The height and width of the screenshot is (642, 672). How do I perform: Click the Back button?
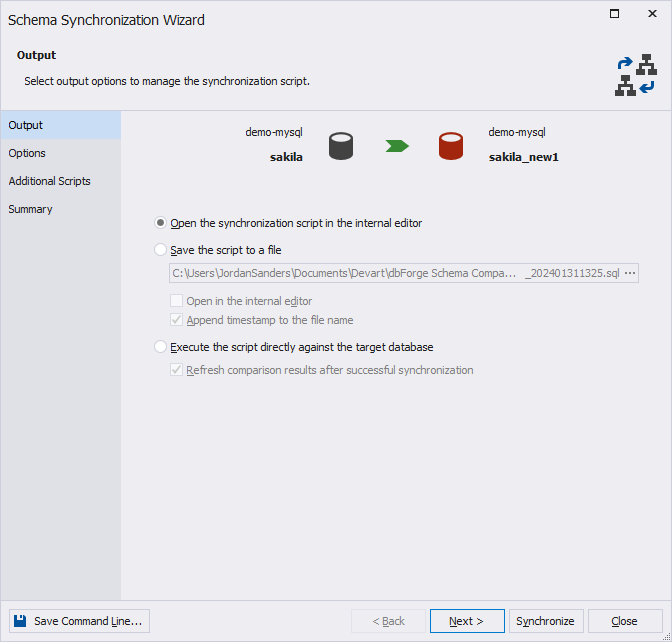388,621
